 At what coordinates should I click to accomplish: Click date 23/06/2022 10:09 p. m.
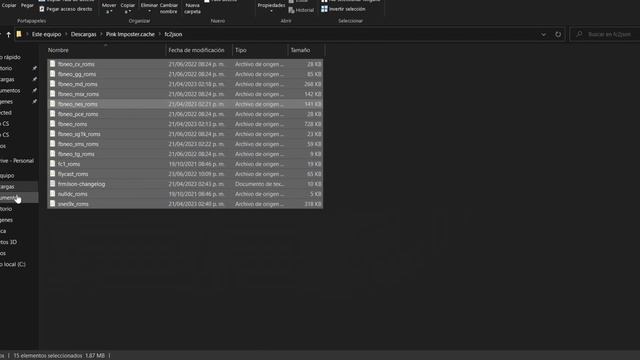click(196, 174)
